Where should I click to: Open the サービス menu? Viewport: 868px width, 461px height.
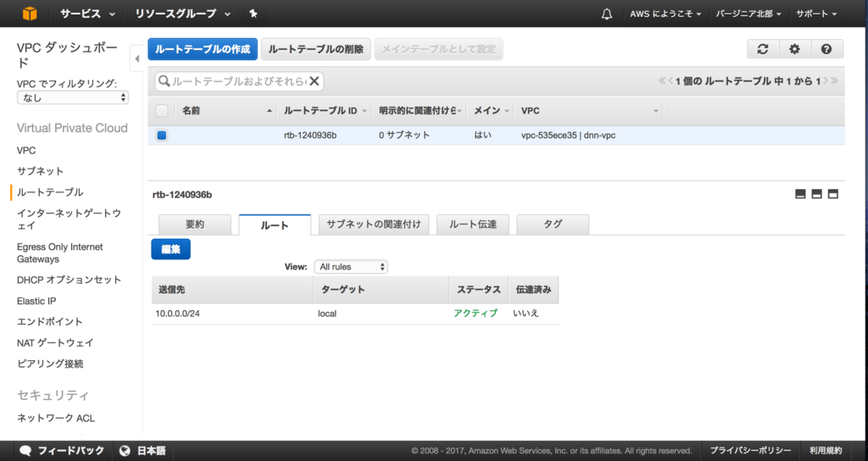click(88, 14)
